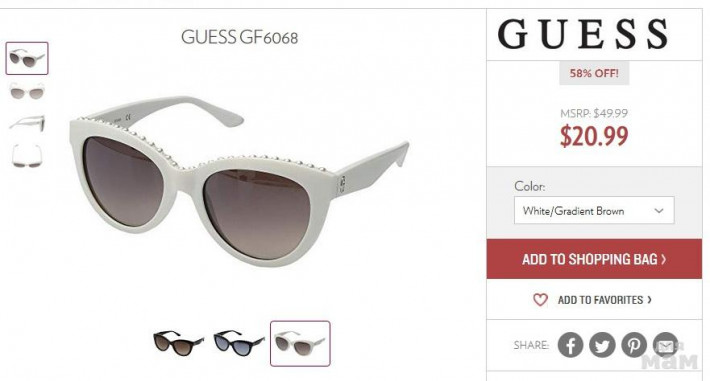Click the GUESS GF6068 product title
The width and height of the screenshot is (710, 381).
(x=240, y=37)
